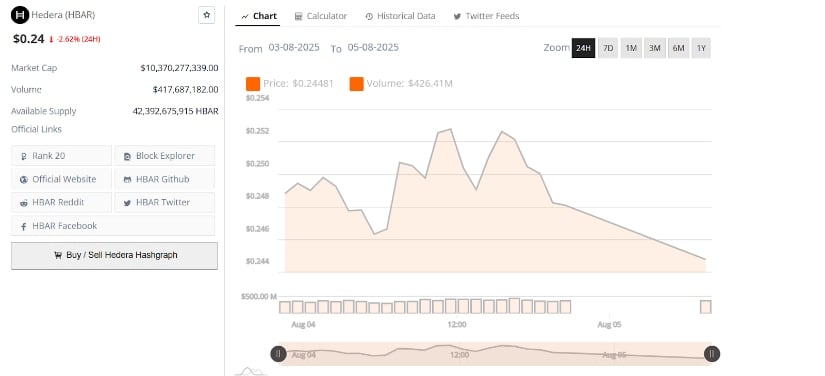Image resolution: width=825 pixels, height=376 pixels.
Task: Toggle the Volume series orange swatch
Action: click(356, 84)
